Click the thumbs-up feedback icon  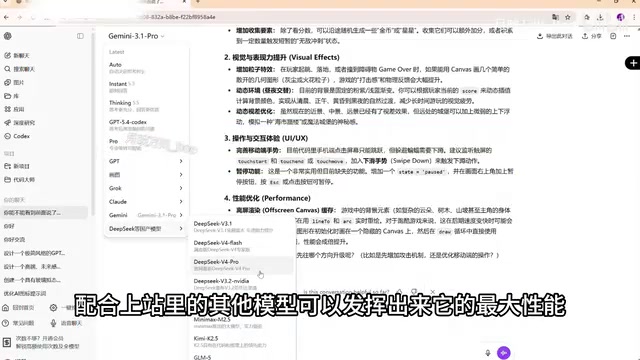click(399, 291)
